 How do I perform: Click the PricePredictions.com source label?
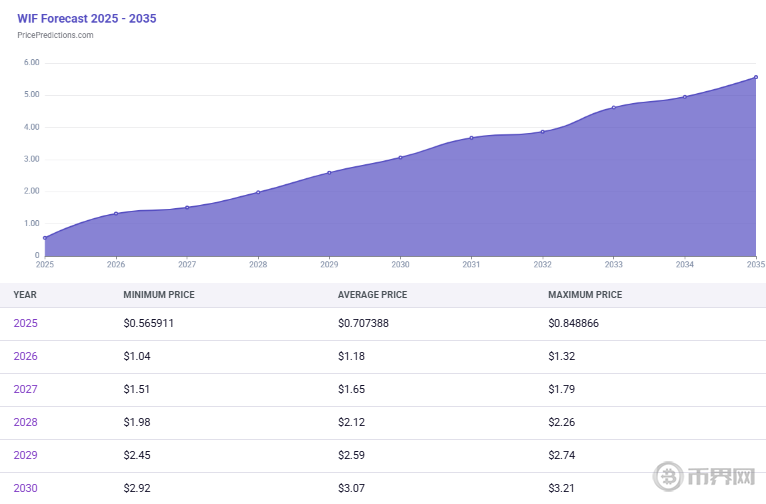pyautogui.click(x=56, y=35)
